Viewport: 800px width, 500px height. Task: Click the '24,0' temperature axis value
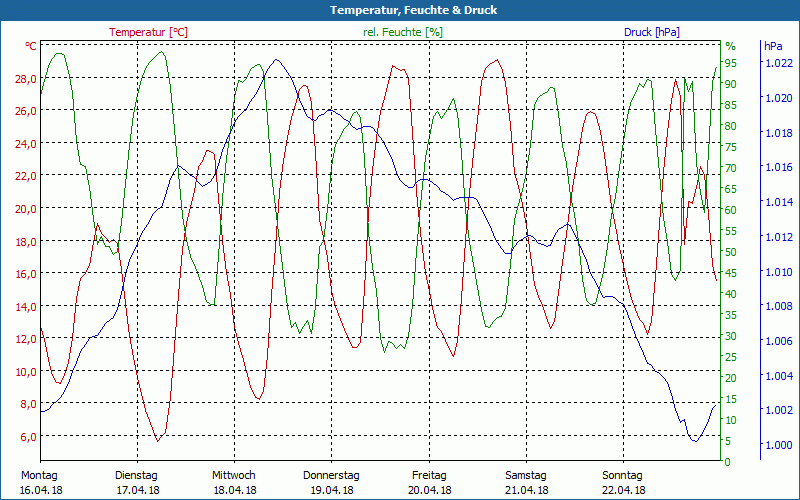click(26, 143)
